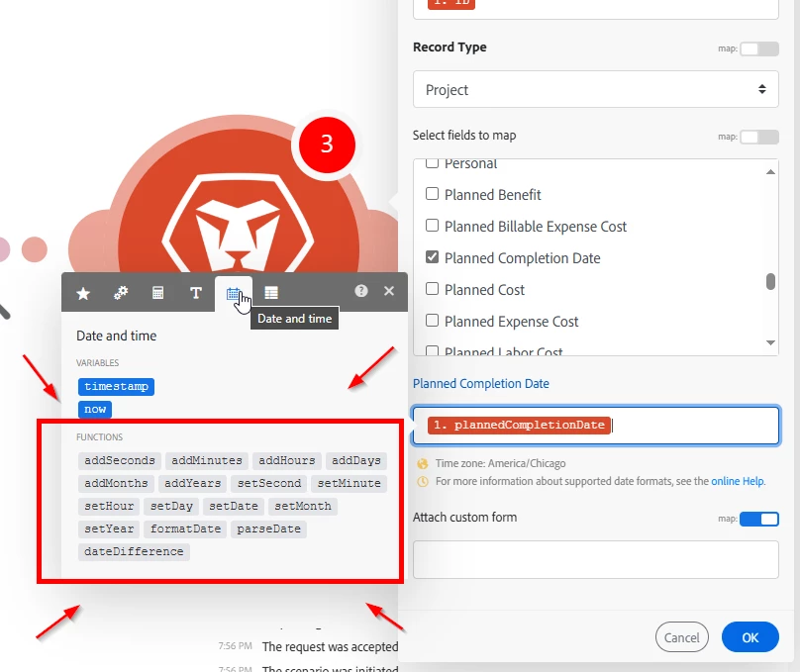
Task: Click the 'Time zone: America/Chicago' text
Action: (501, 463)
